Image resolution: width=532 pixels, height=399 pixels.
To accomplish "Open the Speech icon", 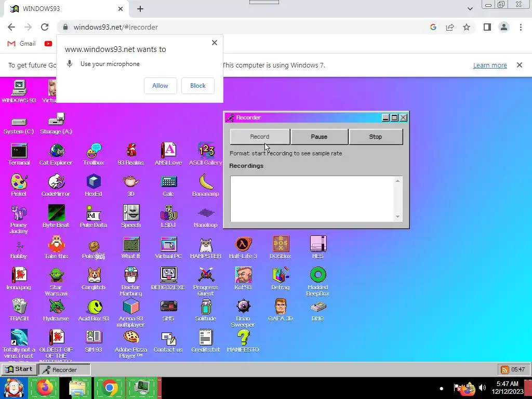I will [x=130, y=216].
